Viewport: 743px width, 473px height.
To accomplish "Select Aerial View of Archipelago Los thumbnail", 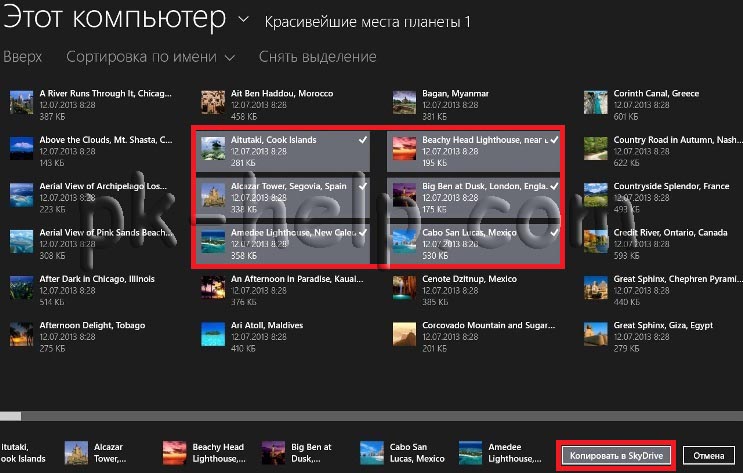I will 22,195.
